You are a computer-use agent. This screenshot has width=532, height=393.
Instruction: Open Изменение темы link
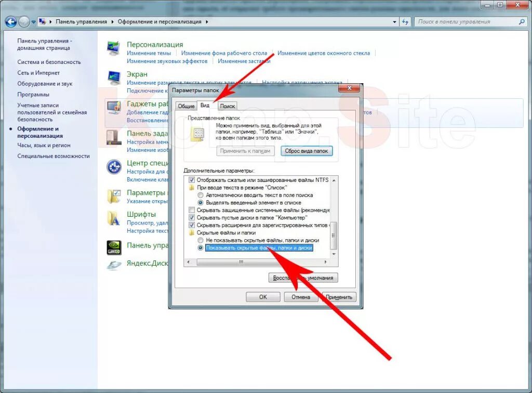click(149, 53)
